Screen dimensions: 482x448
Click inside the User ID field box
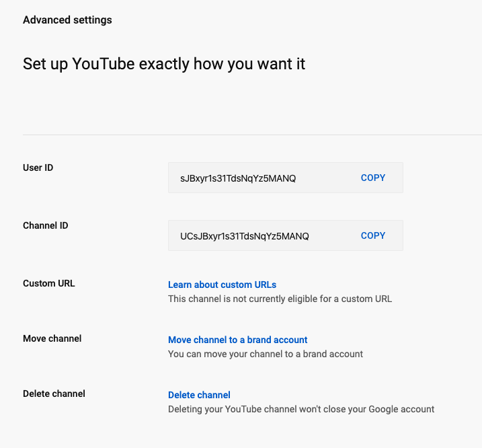coord(286,178)
